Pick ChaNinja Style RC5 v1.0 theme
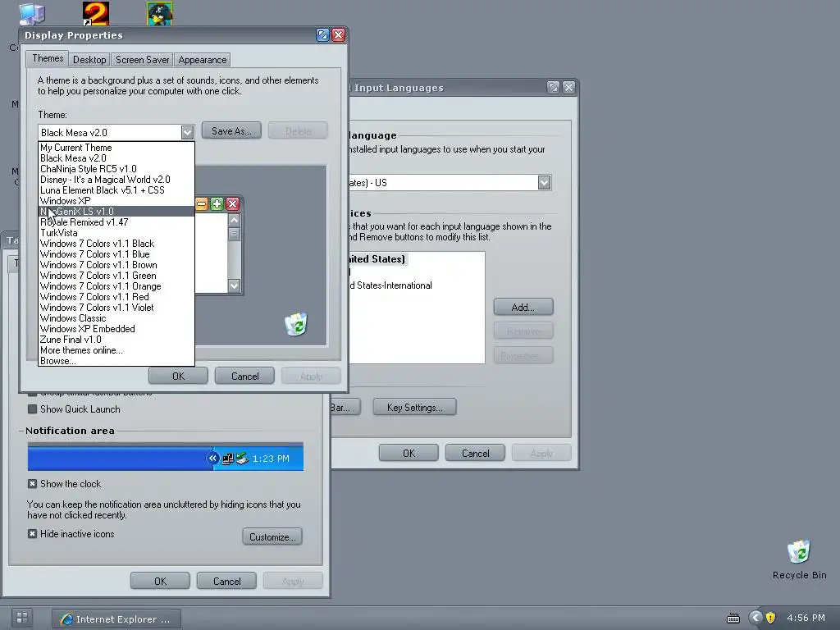840x630 pixels. tap(116, 169)
